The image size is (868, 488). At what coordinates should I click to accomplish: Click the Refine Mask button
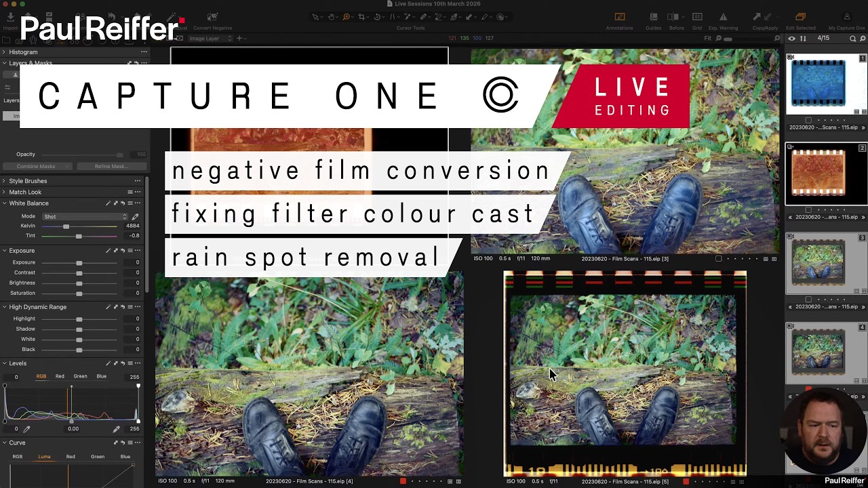click(x=111, y=166)
